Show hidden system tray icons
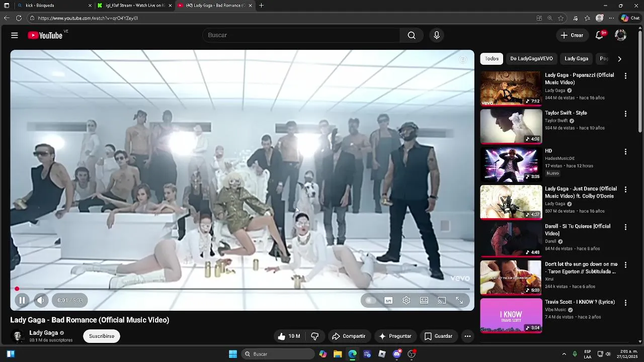Viewport: 644px width, 362px height. (x=564, y=354)
